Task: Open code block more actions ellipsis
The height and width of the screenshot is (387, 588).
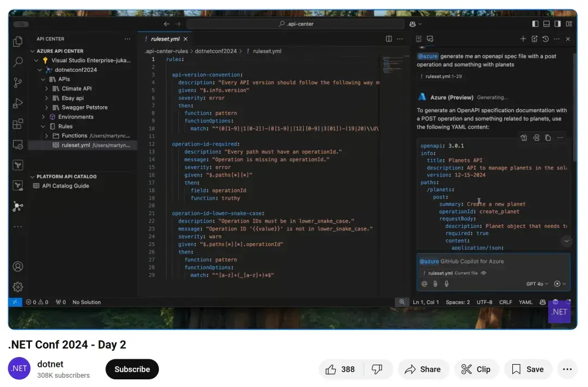Action: click(x=560, y=138)
